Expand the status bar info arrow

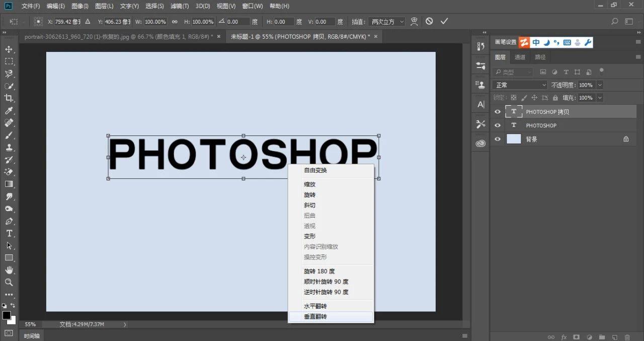[x=125, y=324]
